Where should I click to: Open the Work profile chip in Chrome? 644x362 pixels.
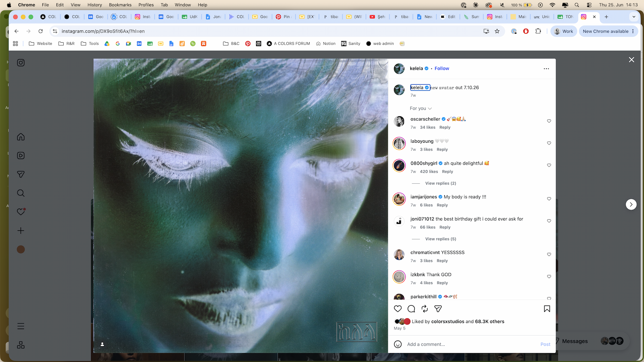point(564,31)
